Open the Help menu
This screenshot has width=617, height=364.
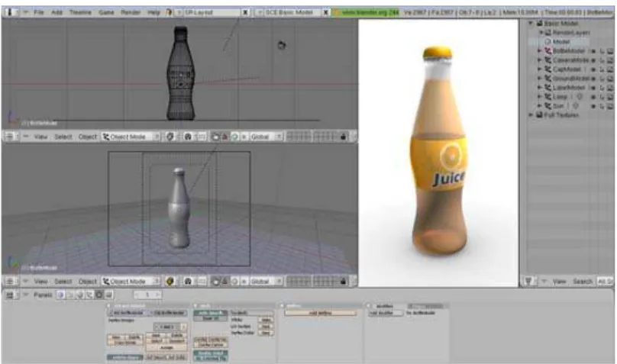153,12
